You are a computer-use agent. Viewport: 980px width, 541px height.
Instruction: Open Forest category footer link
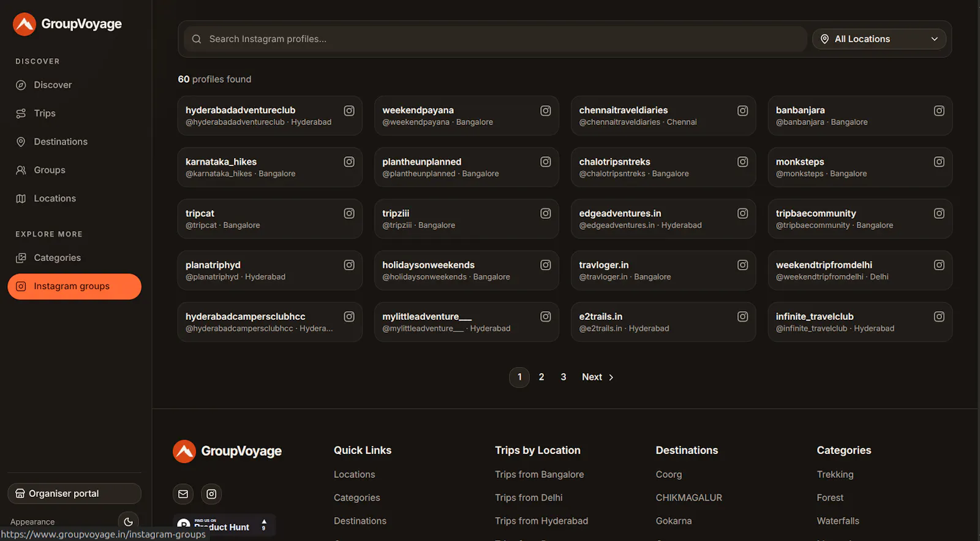coord(830,498)
